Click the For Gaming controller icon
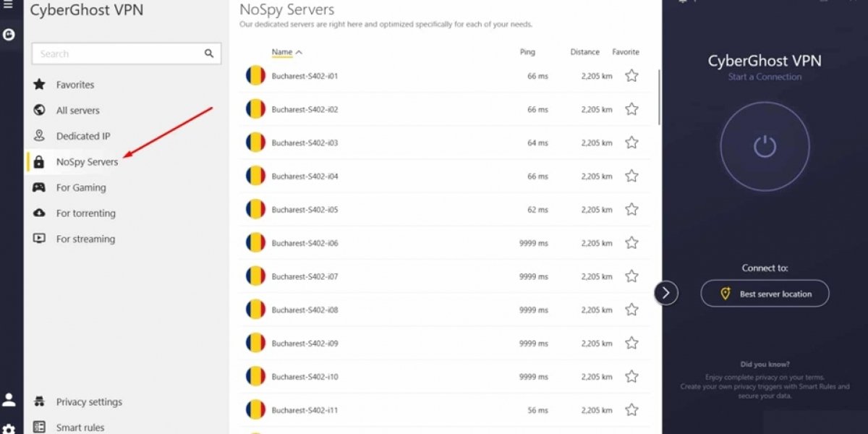 click(x=39, y=187)
